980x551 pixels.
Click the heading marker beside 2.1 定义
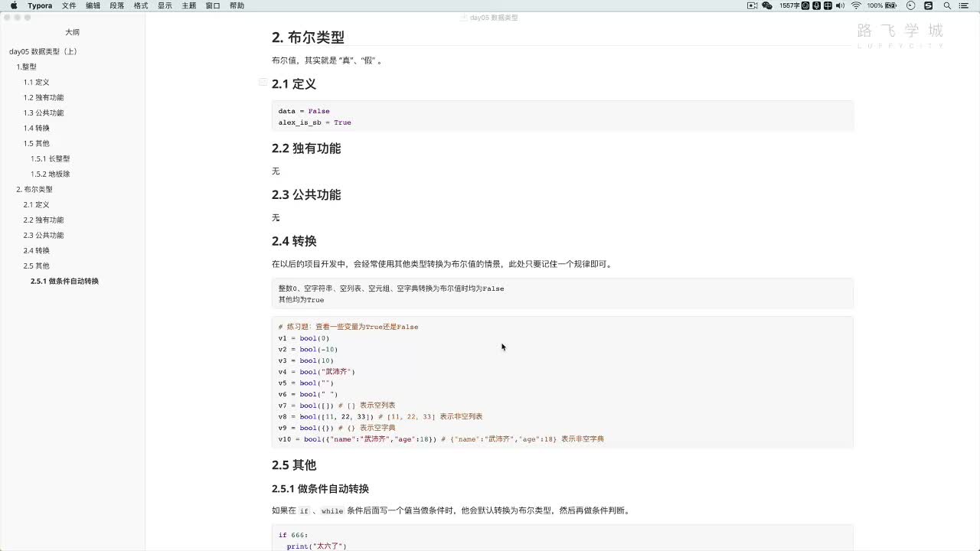[263, 82]
